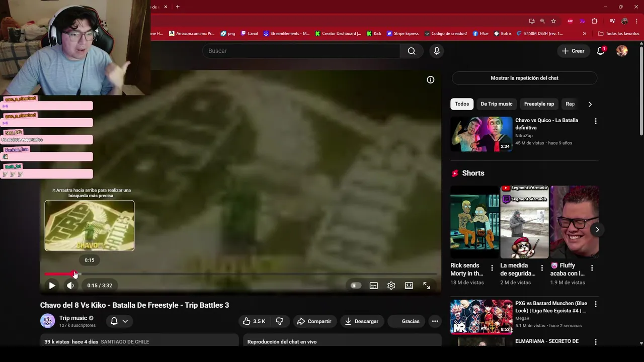Click the install app icon in address bar
The height and width of the screenshot is (362, 644).
[x=532, y=21]
